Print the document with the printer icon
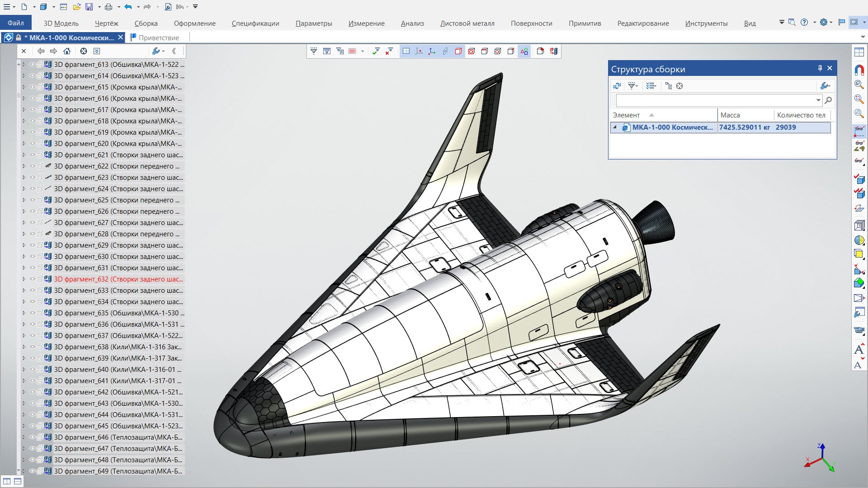 (x=108, y=7)
